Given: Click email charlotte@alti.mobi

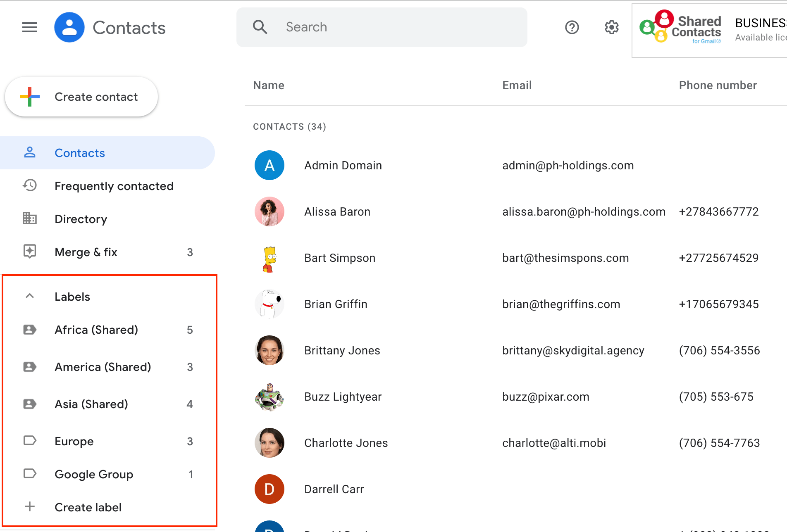Looking at the screenshot, I should (x=554, y=443).
